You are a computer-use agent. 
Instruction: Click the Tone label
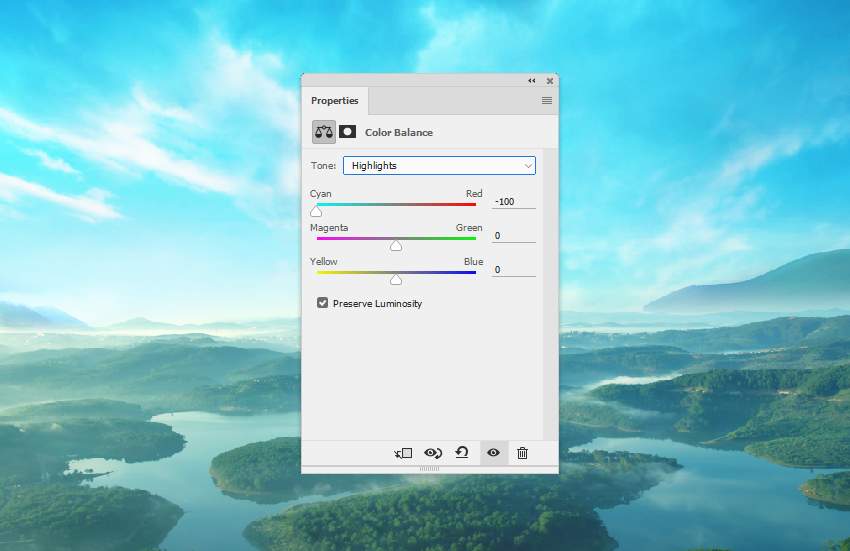coord(323,166)
